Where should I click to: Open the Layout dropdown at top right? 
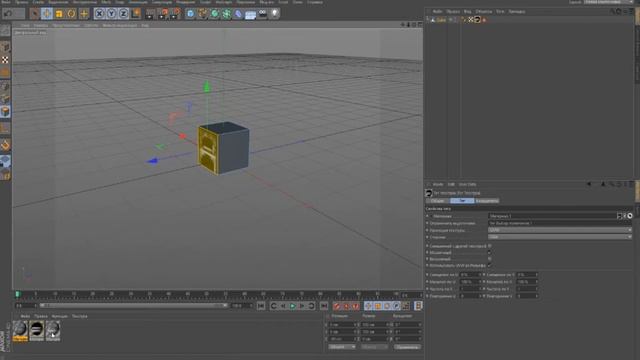[609, 2]
